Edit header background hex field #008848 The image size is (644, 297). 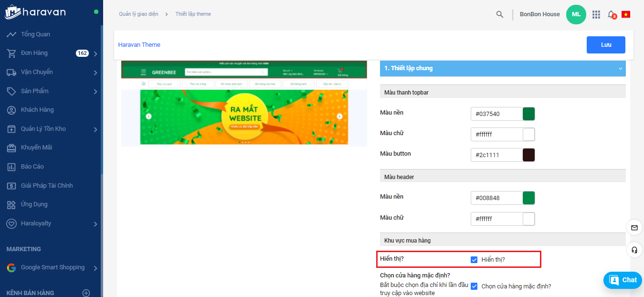pos(496,198)
